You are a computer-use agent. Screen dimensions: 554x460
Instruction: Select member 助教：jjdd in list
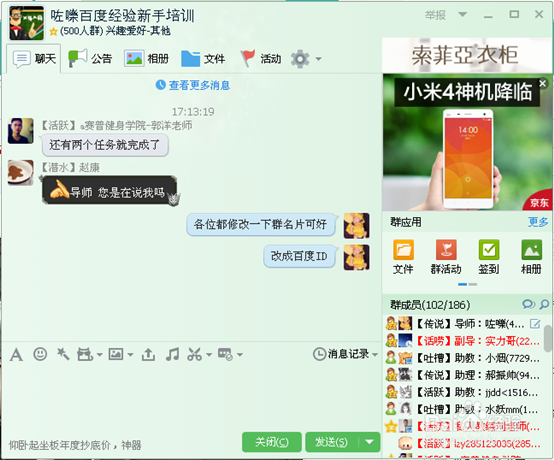[x=464, y=392]
